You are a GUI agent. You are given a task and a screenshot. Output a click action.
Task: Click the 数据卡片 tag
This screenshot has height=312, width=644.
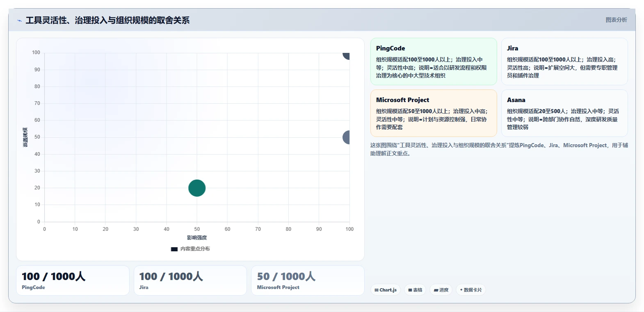pos(471,290)
